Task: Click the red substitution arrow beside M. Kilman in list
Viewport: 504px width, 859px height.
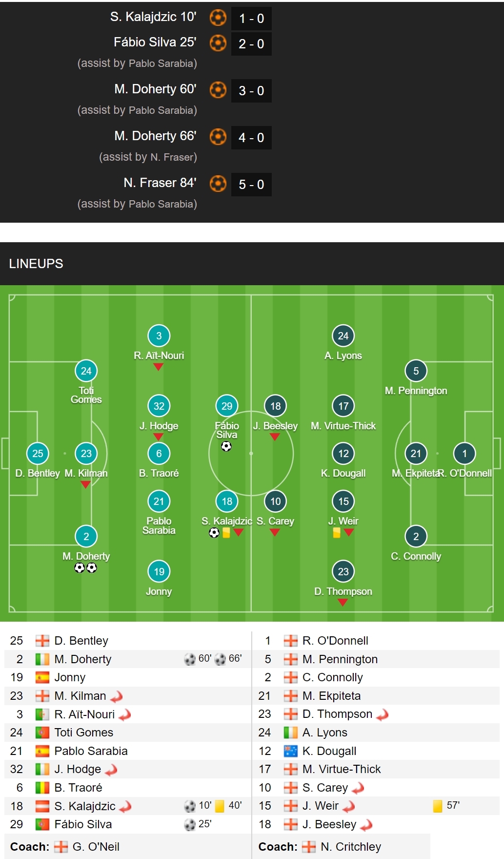Action: (117, 696)
